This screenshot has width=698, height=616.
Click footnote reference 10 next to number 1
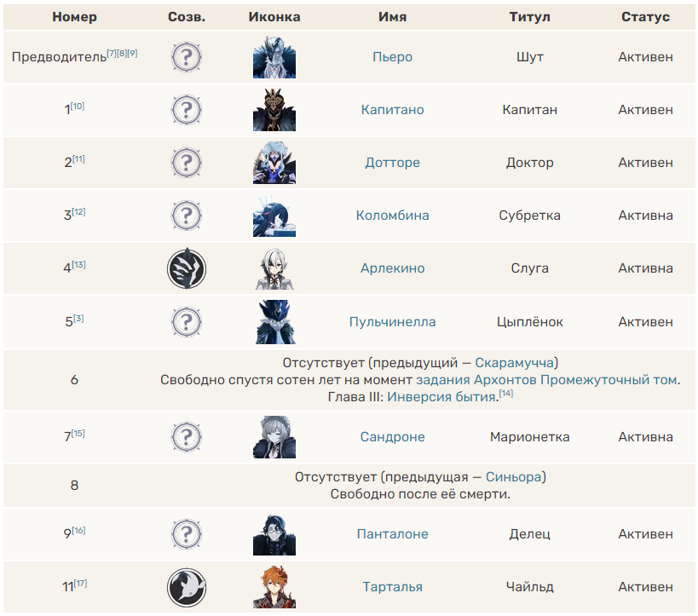point(78,106)
